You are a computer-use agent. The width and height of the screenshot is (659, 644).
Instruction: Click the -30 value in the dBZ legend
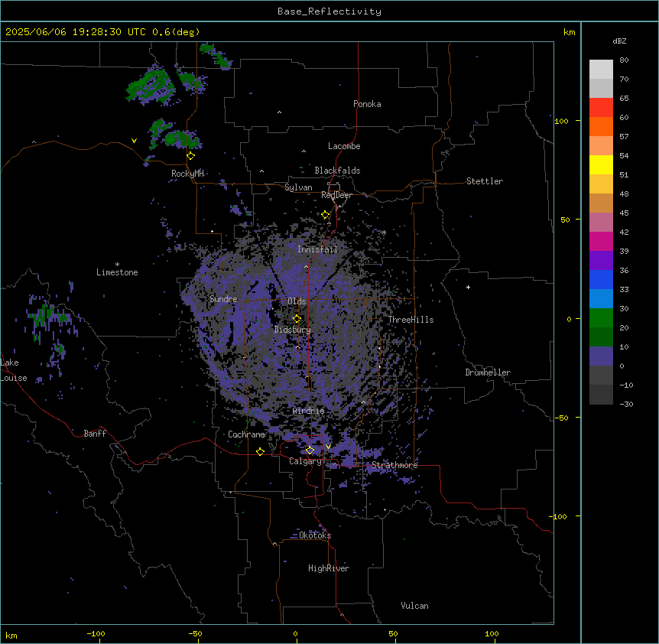626,404
